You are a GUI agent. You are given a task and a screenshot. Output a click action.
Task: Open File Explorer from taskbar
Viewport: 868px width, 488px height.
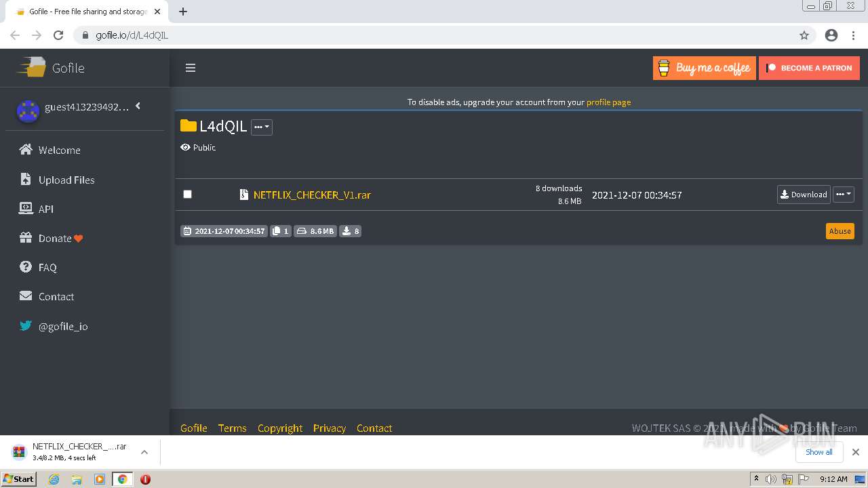(77, 479)
